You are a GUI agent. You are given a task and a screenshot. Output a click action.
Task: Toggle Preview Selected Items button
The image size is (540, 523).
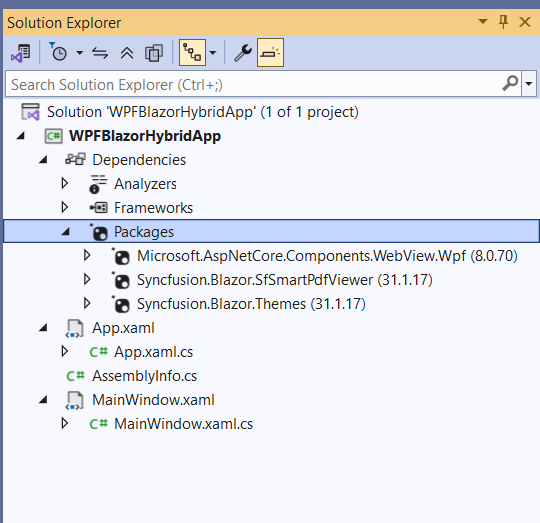(x=270, y=53)
